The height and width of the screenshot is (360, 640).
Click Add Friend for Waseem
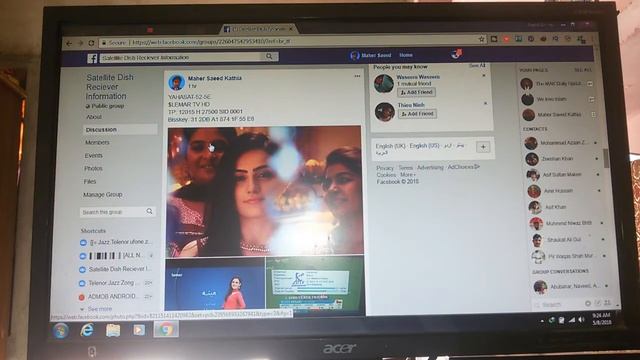tap(417, 93)
